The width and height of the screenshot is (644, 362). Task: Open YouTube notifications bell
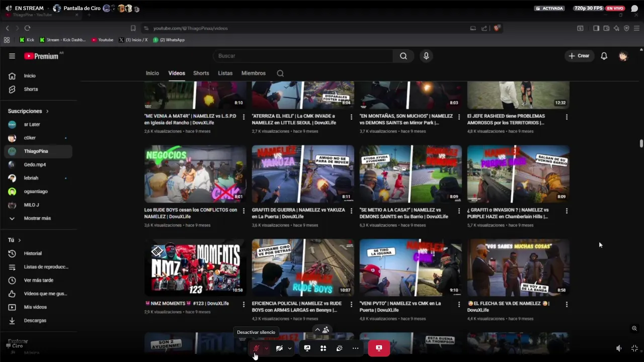click(604, 56)
